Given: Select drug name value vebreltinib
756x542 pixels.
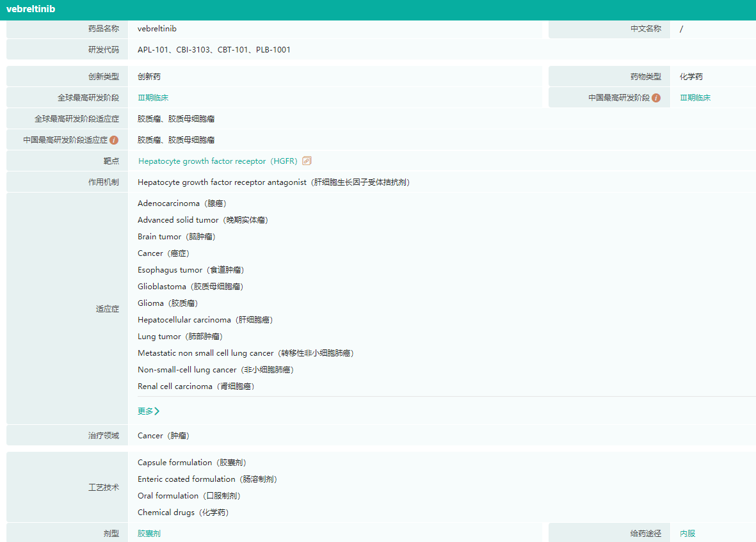Looking at the screenshot, I should point(157,29).
